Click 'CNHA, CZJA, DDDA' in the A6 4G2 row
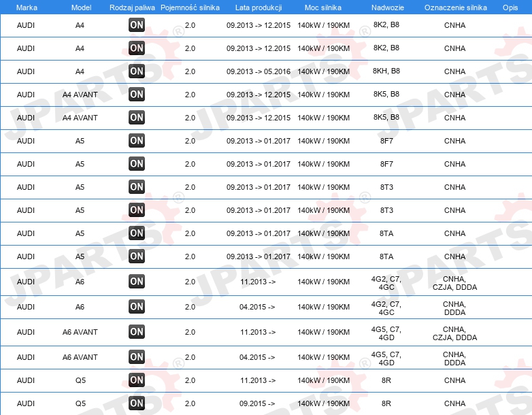Viewport: 532px width, 415px height. (454, 283)
